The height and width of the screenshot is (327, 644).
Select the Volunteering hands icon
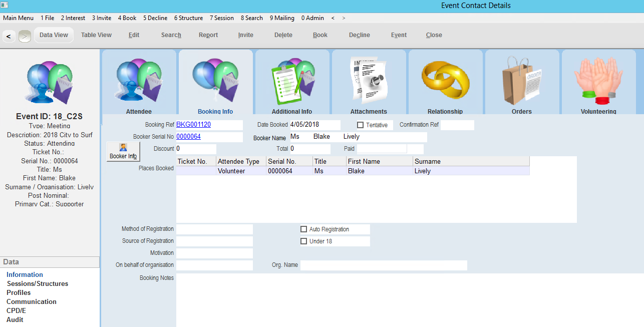598,81
